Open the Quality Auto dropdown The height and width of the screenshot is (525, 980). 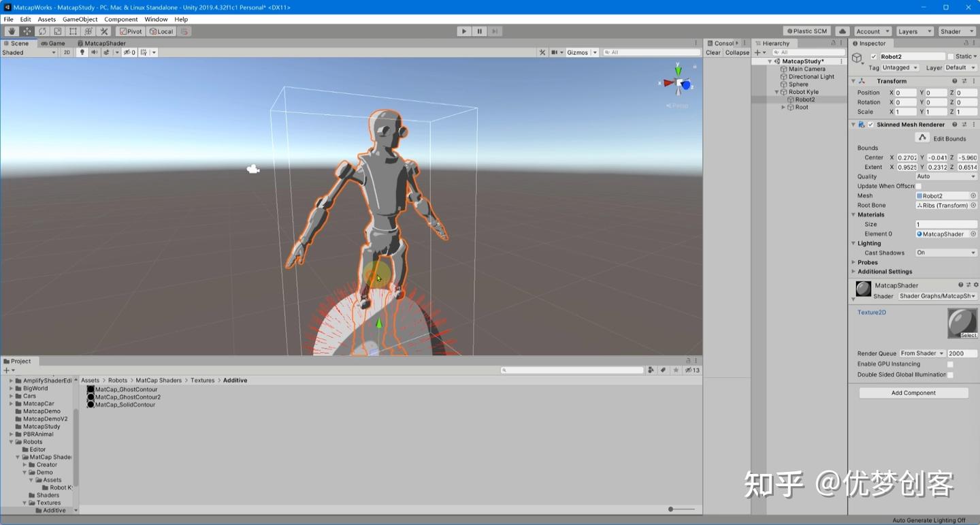coord(947,177)
